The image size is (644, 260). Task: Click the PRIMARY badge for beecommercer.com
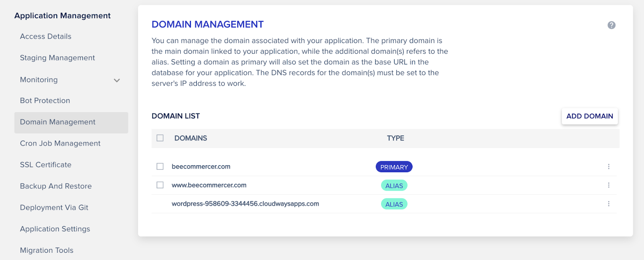[x=394, y=167]
